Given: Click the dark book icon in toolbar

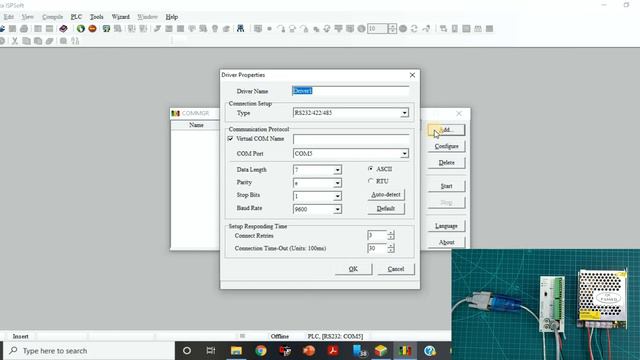Looking at the screenshot, I should (x=63, y=29).
